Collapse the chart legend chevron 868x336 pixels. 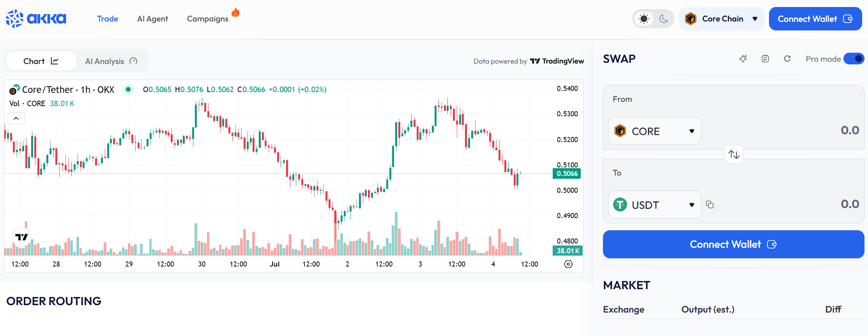pyautogui.click(x=16, y=118)
